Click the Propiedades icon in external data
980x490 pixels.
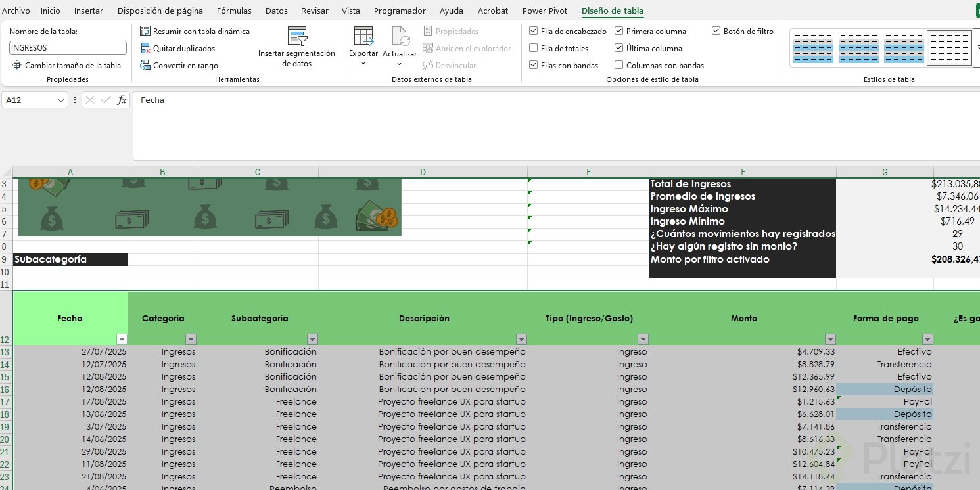428,31
